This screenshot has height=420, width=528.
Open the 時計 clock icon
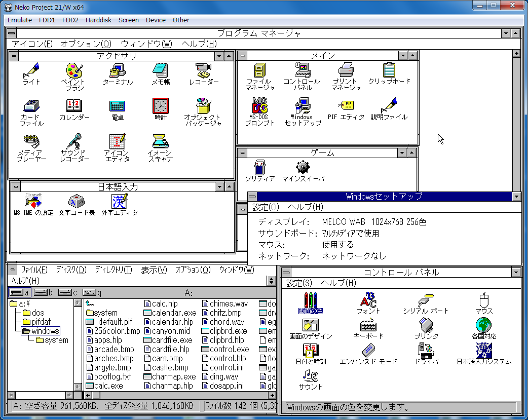coord(160,106)
